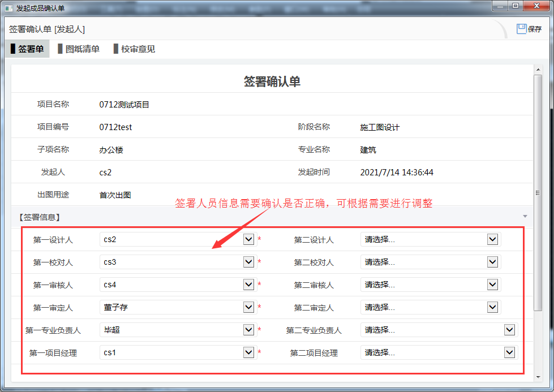Viewport: 554px width, 392px height.
Task: Open the 第一校对人 dropdown arrow
Action: point(248,262)
